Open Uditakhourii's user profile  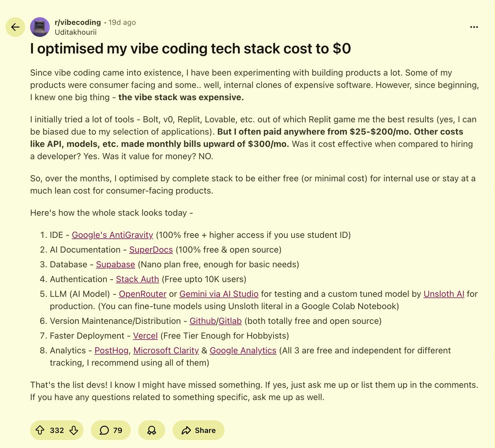click(x=75, y=32)
